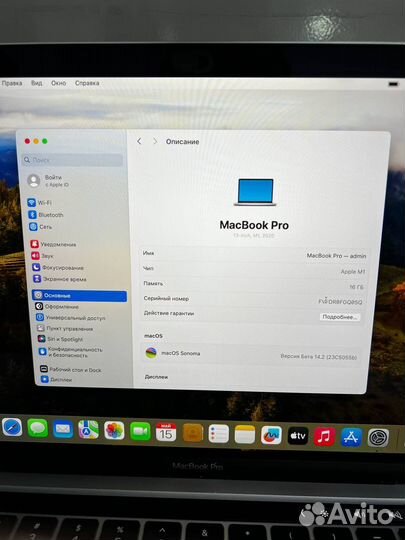
Task: Select Wi-Fi in the sidebar
Action: click(x=40, y=202)
